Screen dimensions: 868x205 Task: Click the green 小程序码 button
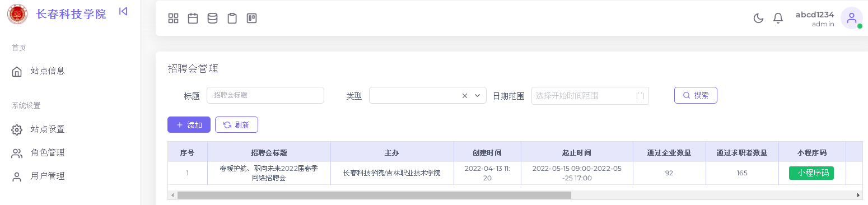pyautogui.click(x=811, y=173)
